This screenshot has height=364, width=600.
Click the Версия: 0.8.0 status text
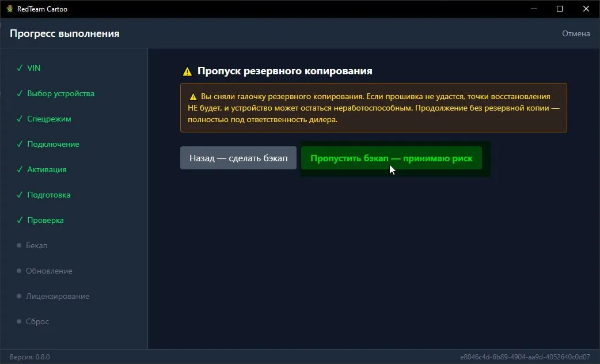pyautogui.click(x=30, y=357)
